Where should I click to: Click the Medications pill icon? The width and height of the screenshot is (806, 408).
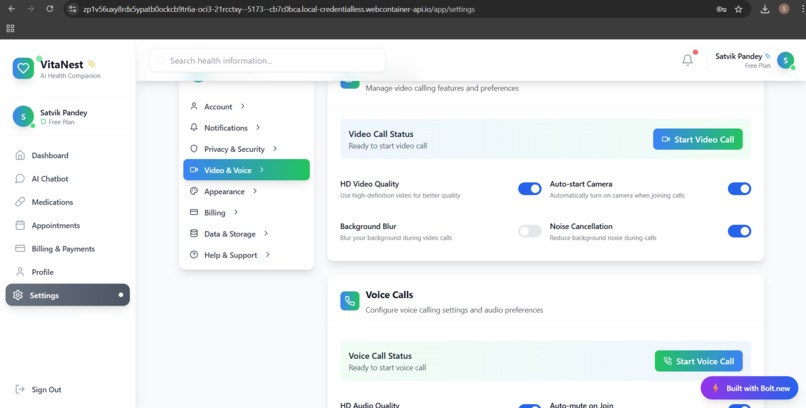(20, 202)
